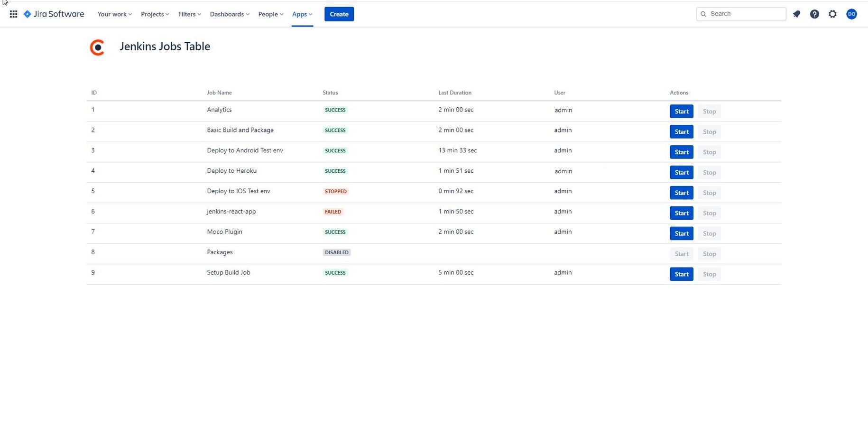Start the Setup Build Job
868x427 pixels.
[x=682, y=275]
